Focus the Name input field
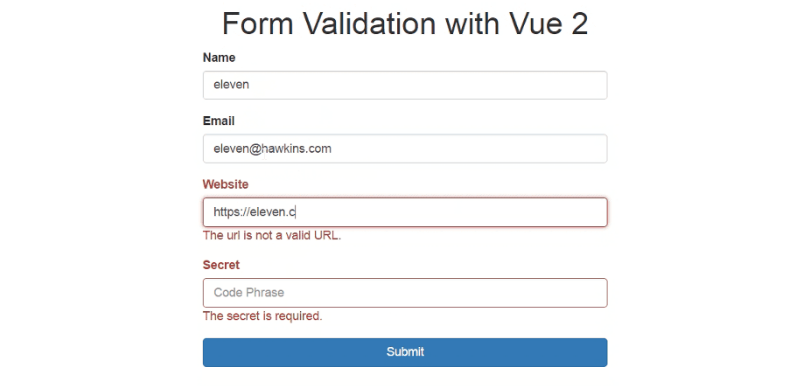The image size is (810, 386). tap(404, 85)
